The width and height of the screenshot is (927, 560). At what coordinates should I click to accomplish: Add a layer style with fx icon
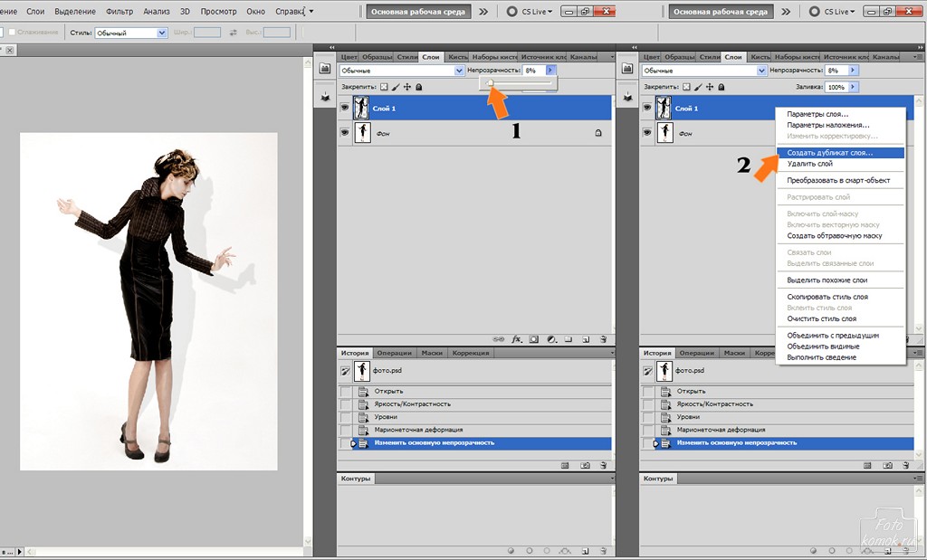click(x=517, y=339)
